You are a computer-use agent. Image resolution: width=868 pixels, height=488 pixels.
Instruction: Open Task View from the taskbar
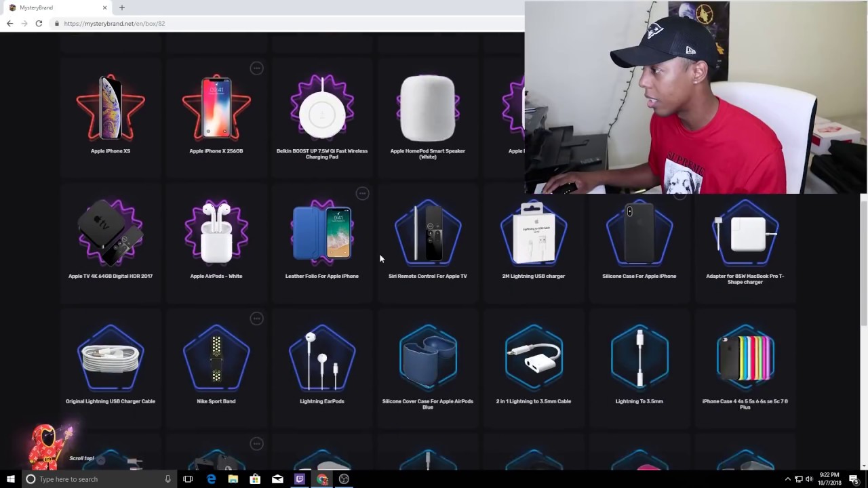tap(188, 479)
